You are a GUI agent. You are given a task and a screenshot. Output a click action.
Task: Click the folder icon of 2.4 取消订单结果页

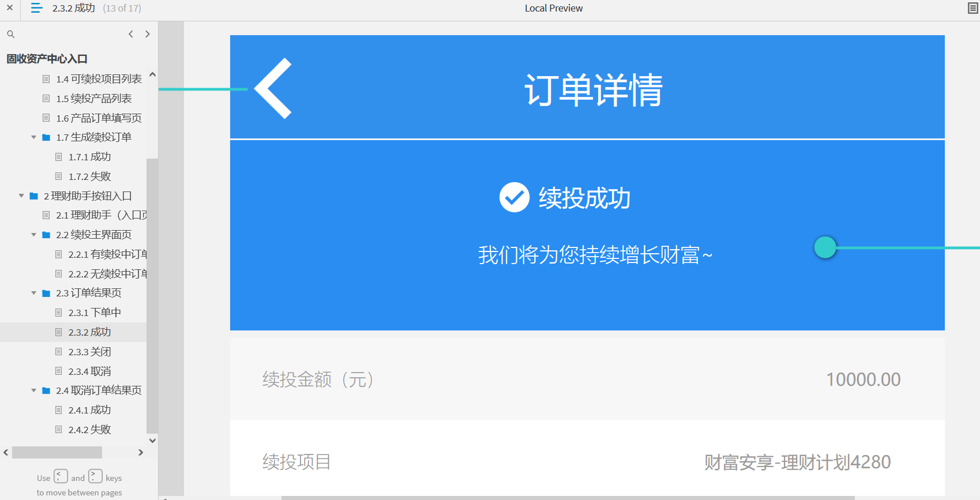coord(46,390)
